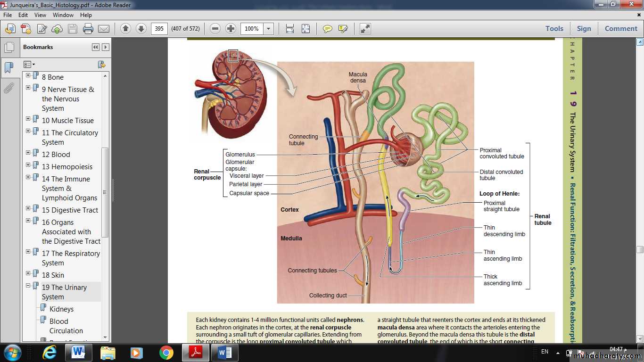Open the Page Thumbnails panel icon

point(8,48)
